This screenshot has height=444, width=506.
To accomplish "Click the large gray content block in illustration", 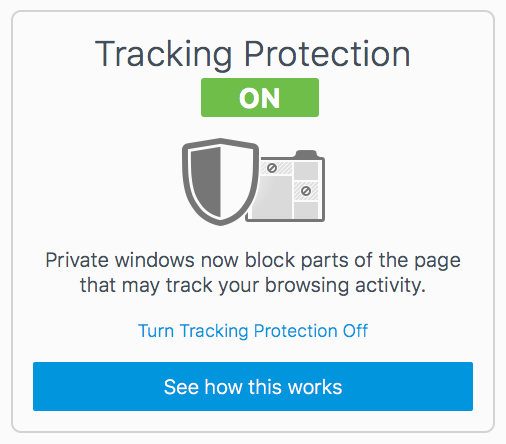I will 274,197.
